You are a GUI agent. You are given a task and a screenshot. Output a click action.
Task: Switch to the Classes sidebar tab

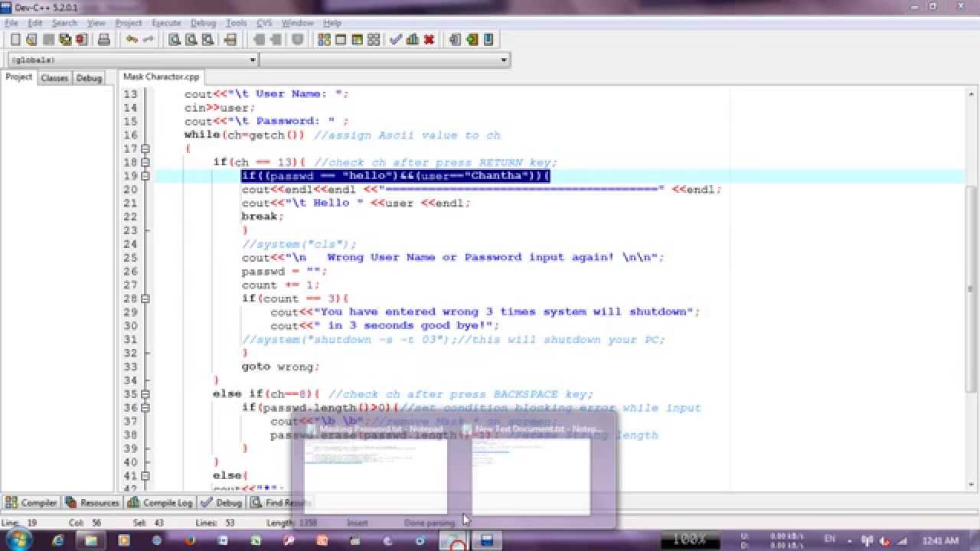coord(54,77)
